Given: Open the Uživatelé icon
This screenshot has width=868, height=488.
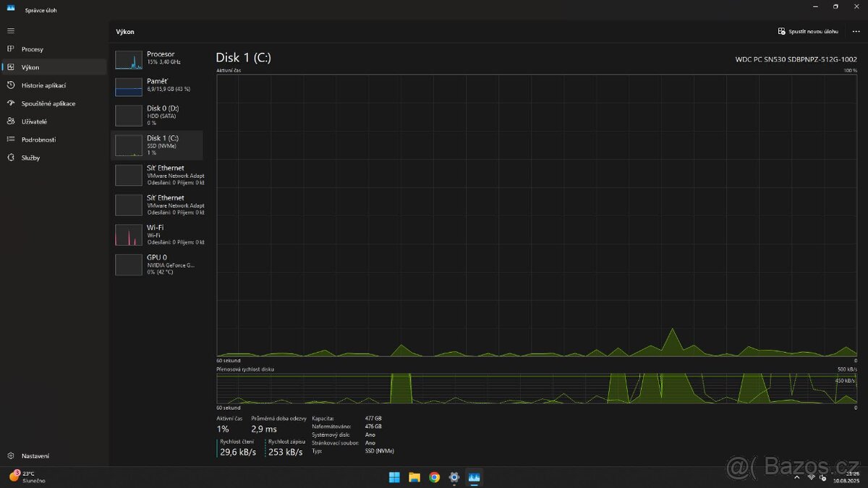Looking at the screenshot, I should coord(11,121).
